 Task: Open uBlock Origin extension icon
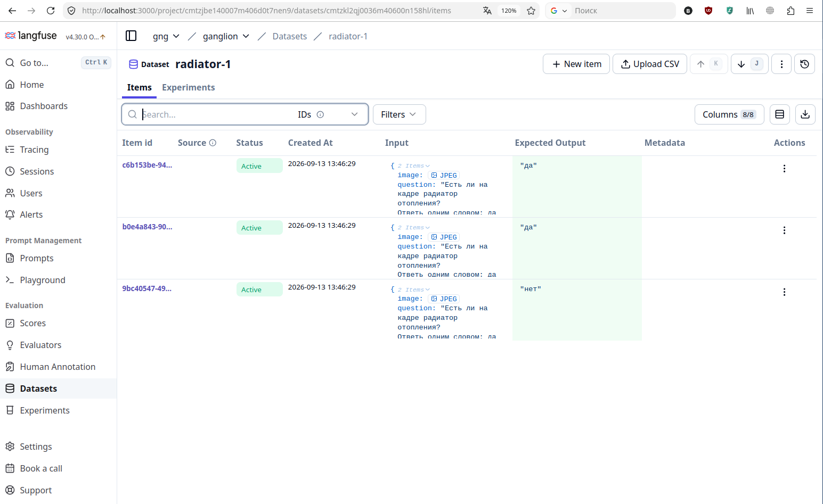coord(708,11)
